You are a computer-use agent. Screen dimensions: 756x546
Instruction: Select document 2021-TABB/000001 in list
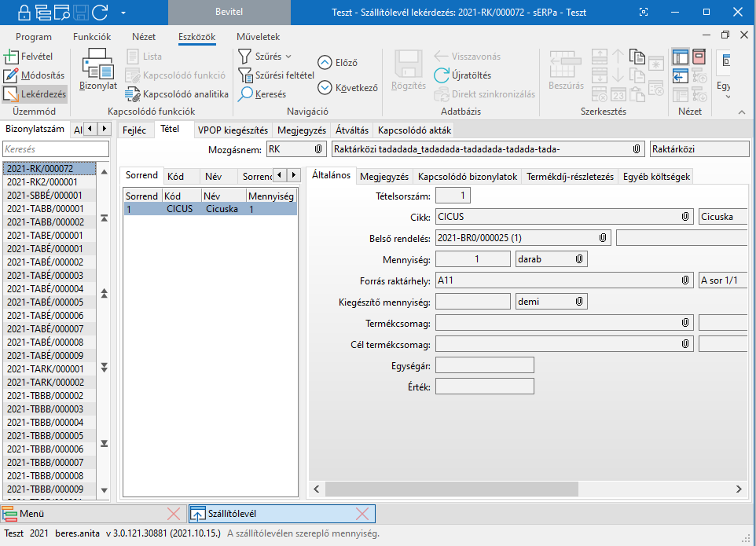click(x=45, y=208)
